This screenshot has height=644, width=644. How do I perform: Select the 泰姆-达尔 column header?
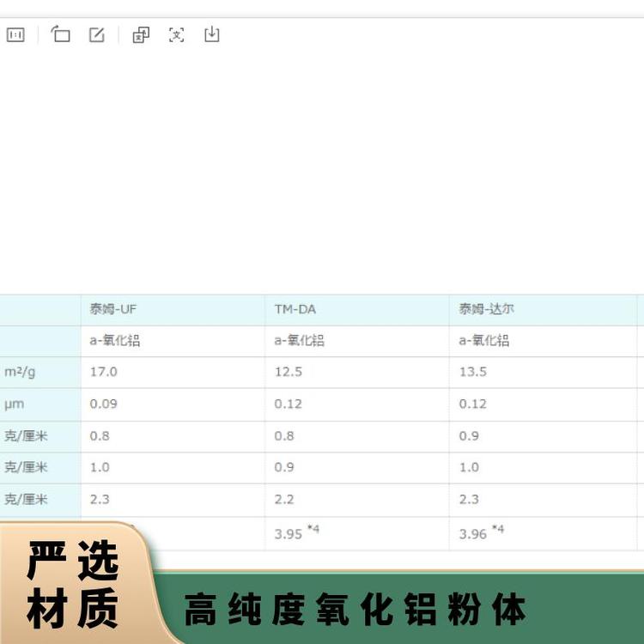click(x=486, y=309)
